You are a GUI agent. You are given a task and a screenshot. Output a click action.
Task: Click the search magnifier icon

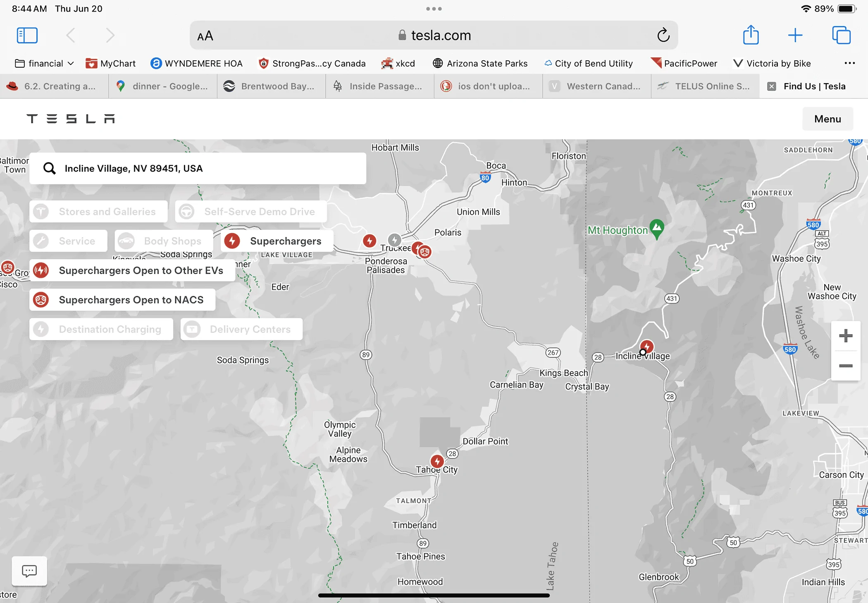pyautogui.click(x=50, y=168)
